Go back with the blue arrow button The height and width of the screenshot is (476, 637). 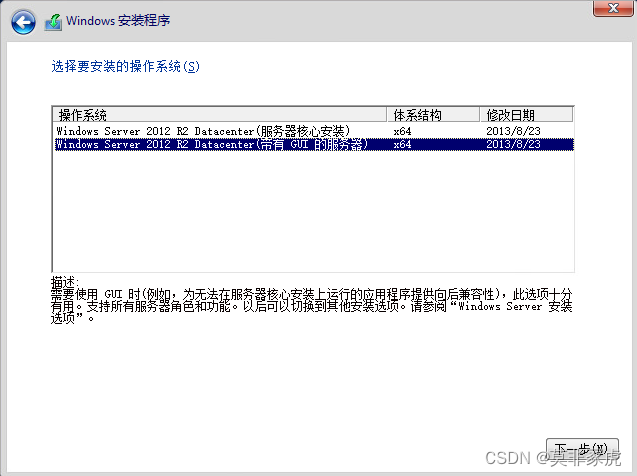[23, 22]
